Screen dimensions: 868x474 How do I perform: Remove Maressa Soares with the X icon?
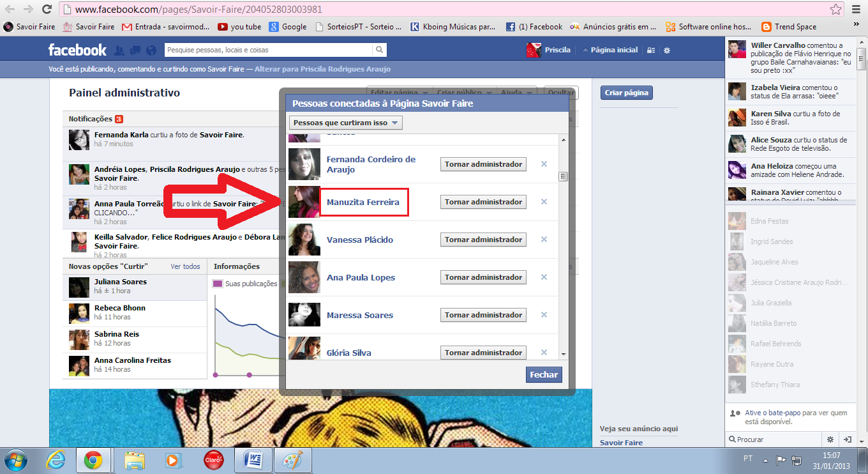(x=544, y=315)
